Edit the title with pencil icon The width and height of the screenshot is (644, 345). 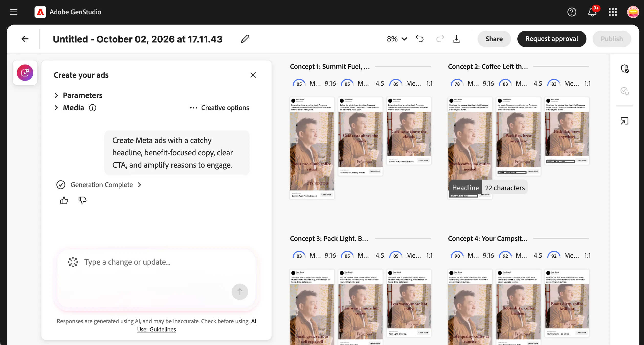pyautogui.click(x=245, y=39)
